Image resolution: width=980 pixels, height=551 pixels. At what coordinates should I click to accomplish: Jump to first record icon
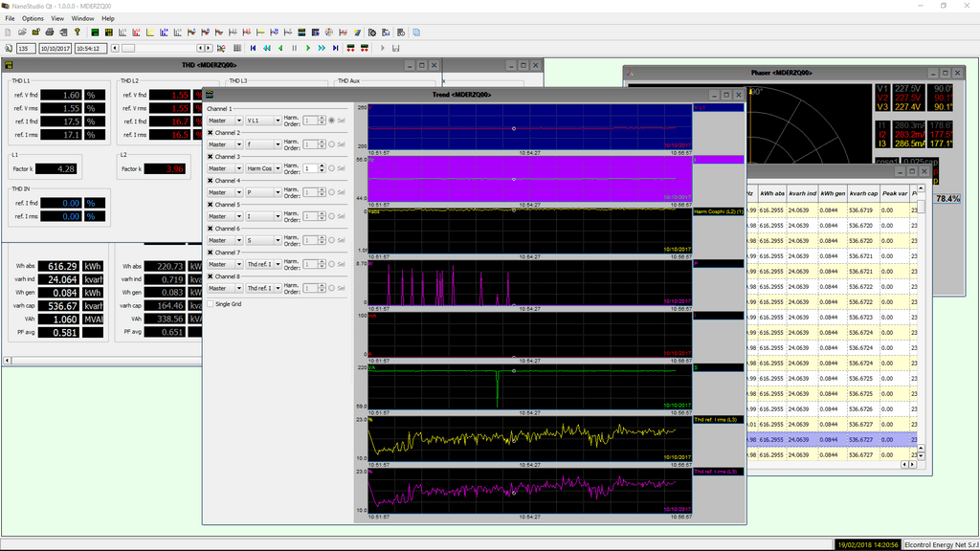(253, 48)
